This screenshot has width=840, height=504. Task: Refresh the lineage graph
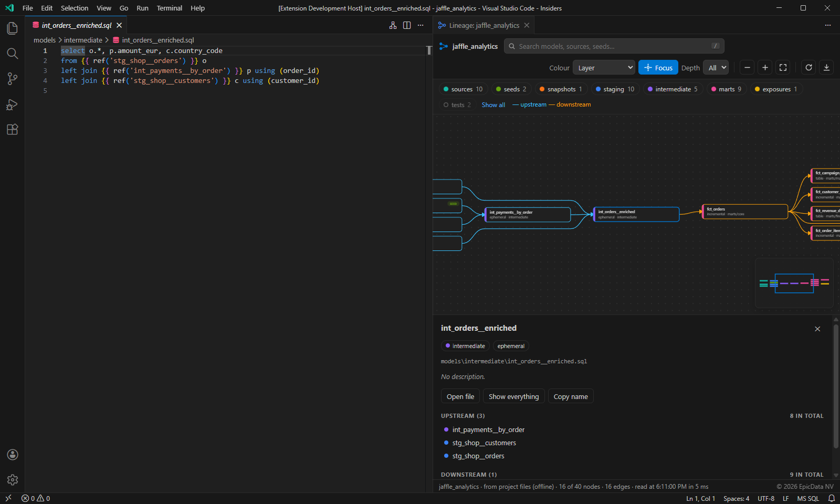[x=808, y=67]
